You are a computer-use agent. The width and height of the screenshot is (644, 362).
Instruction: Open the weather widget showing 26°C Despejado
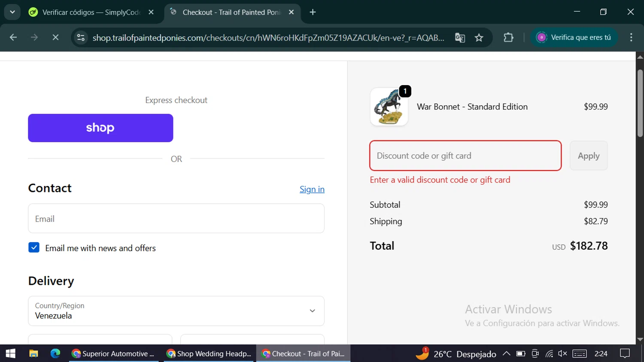(x=456, y=354)
